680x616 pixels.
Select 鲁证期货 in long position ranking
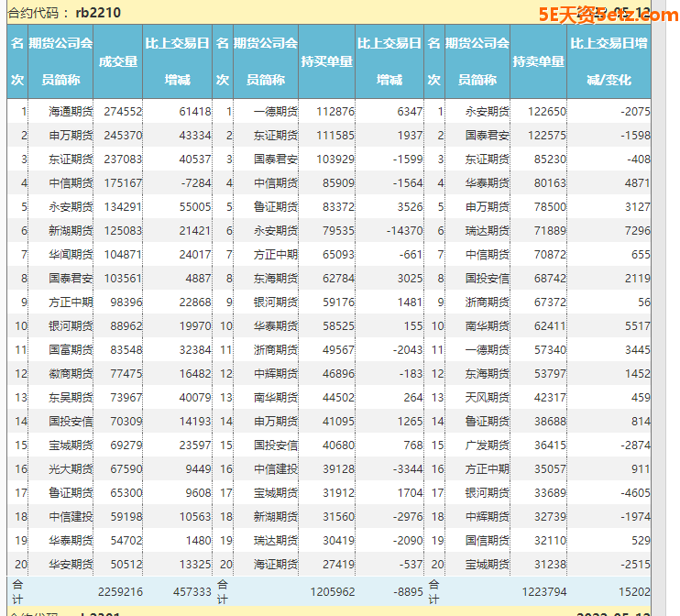pyautogui.click(x=276, y=207)
